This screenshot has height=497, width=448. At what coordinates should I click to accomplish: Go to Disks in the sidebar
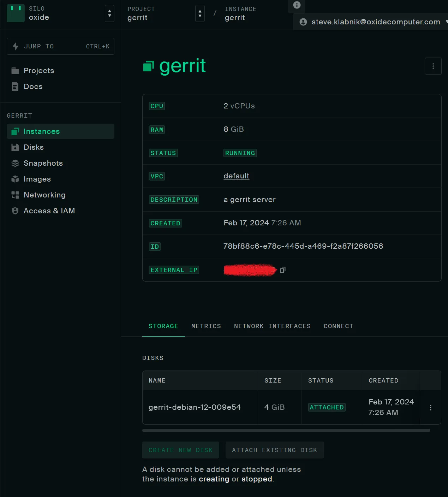(x=60, y=147)
